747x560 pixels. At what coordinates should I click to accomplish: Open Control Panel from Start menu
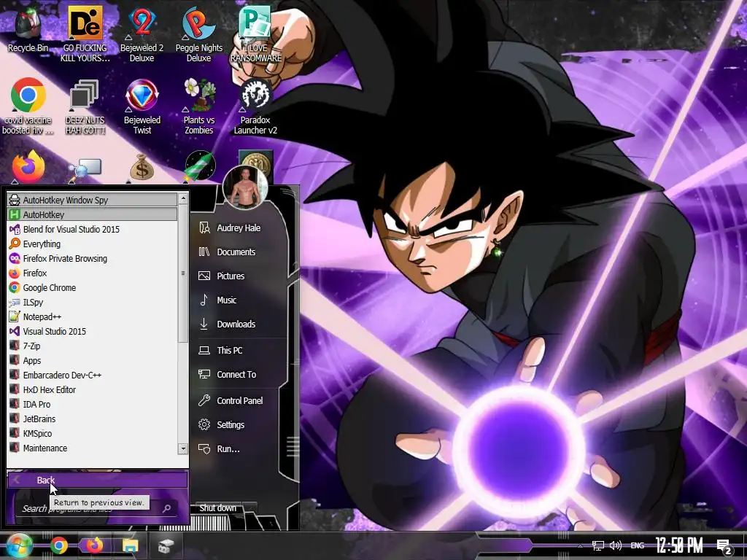pyautogui.click(x=239, y=400)
